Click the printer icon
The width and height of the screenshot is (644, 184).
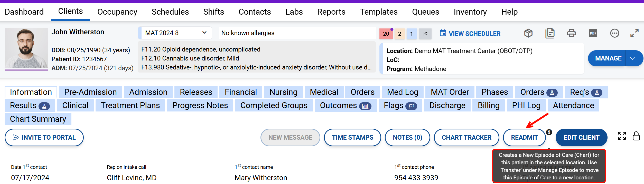[x=571, y=33]
